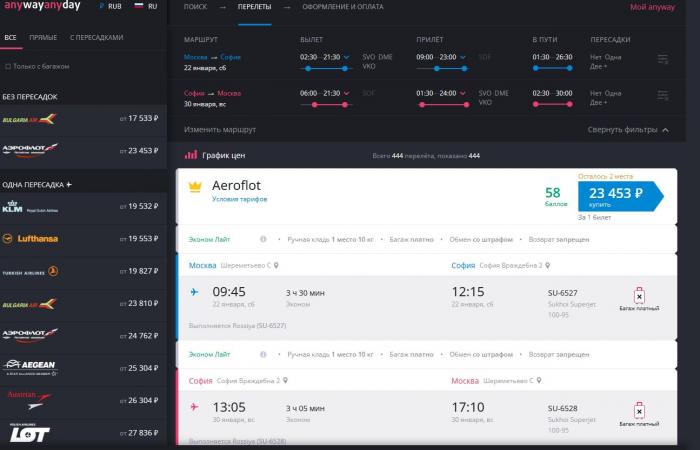Open arrival time dropdown for София–Москва
The image size is (700, 450).
click(x=463, y=93)
